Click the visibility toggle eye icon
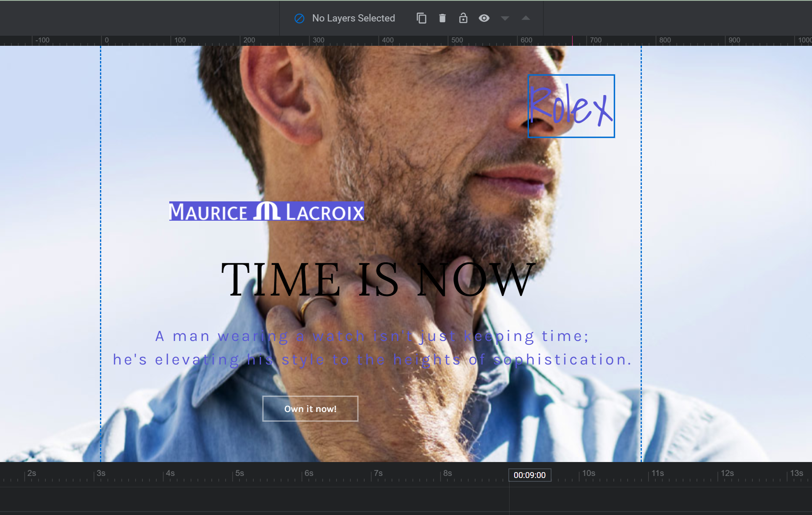 point(484,18)
